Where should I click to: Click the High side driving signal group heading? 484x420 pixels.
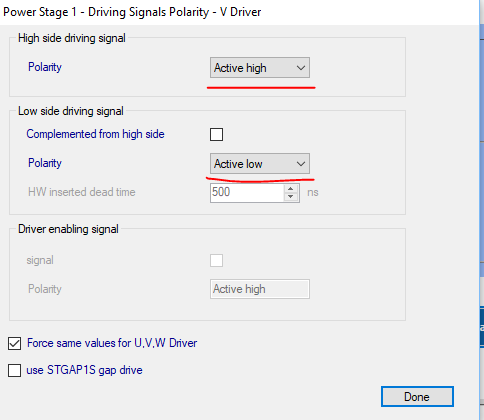click(72, 38)
